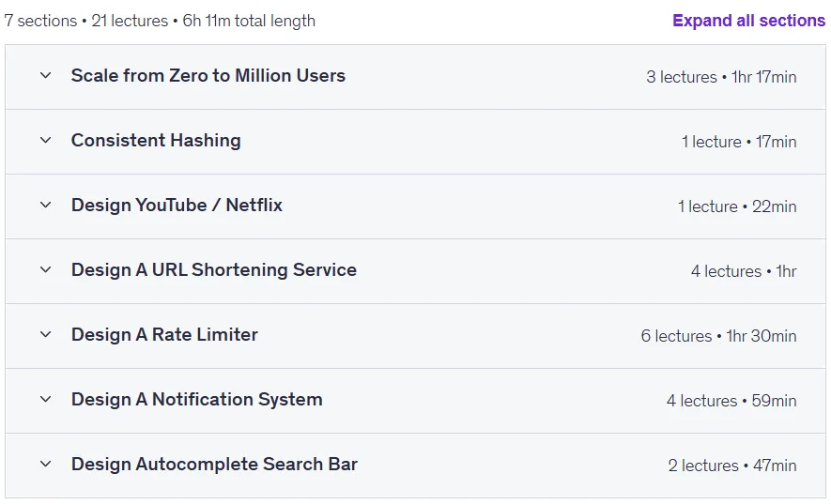Image resolution: width=831 pixels, height=504 pixels.
Task: Open Design A URL Shortening Service title
Action: click(x=213, y=269)
